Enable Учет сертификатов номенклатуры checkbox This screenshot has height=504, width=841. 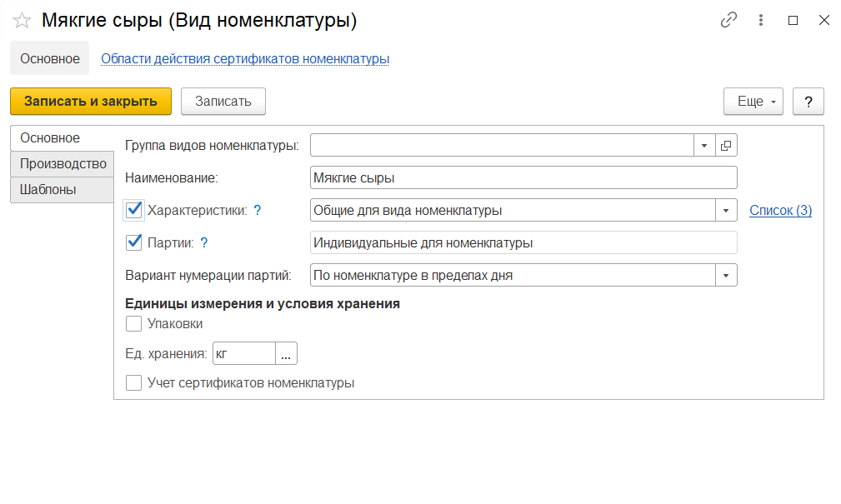click(133, 383)
